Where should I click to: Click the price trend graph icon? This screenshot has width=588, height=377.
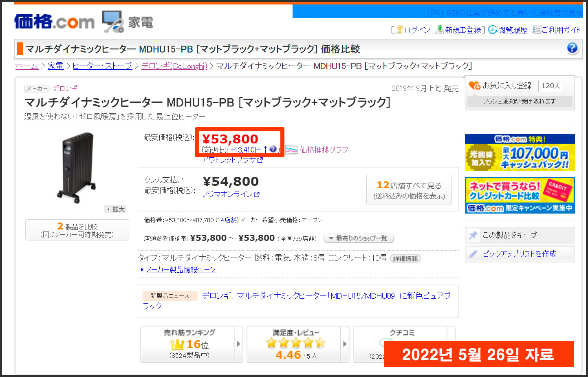291,150
